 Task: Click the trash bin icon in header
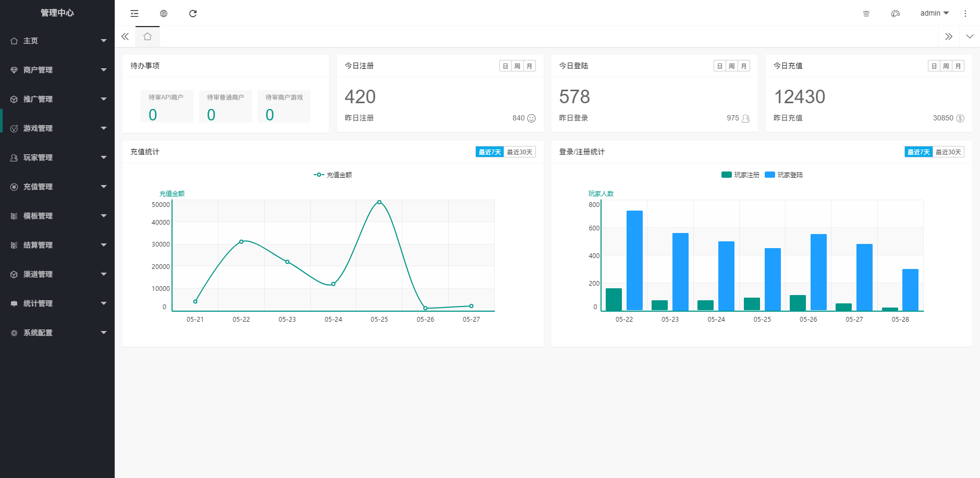click(866, 14)
